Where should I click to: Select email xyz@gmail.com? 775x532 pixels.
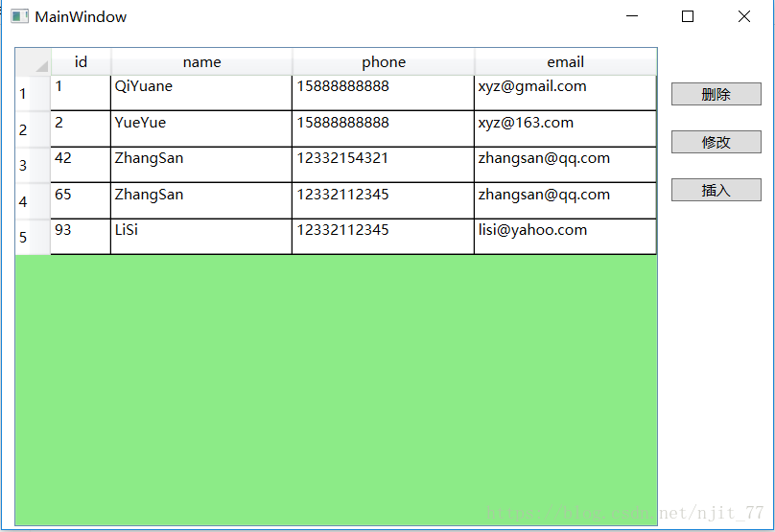[566, 93]
